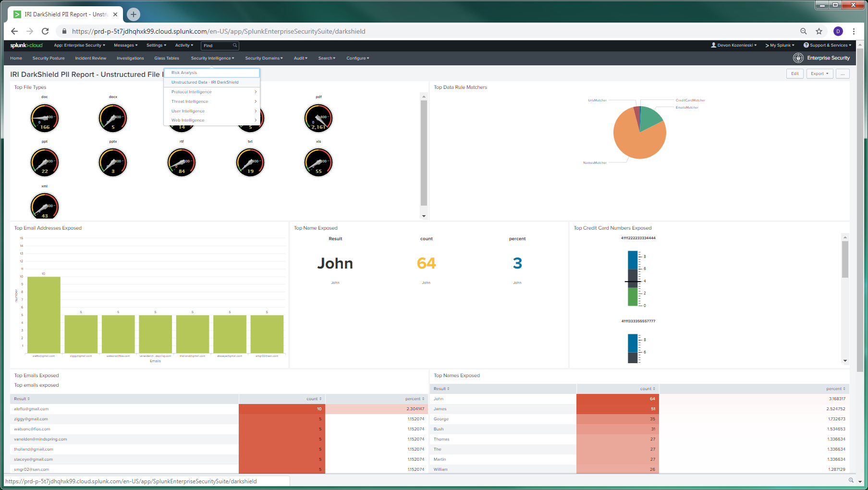
Task: Open a new browser tab
Action: [x=134, y=14]
